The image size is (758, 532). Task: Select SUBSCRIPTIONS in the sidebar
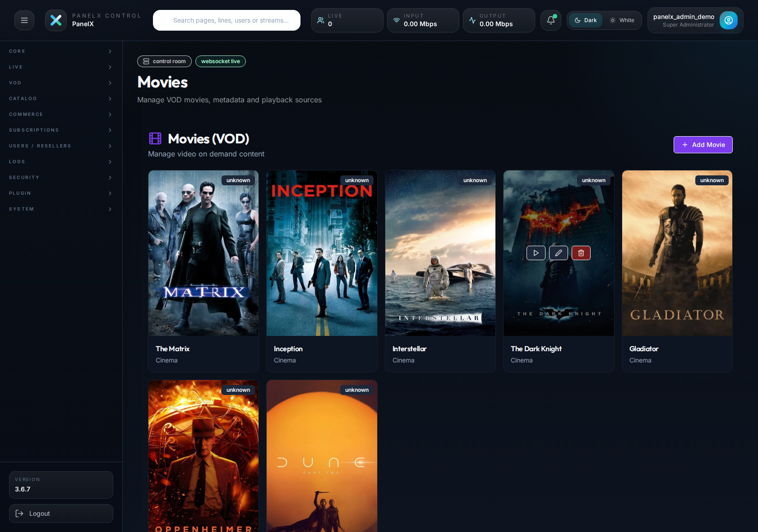[61, 130]
